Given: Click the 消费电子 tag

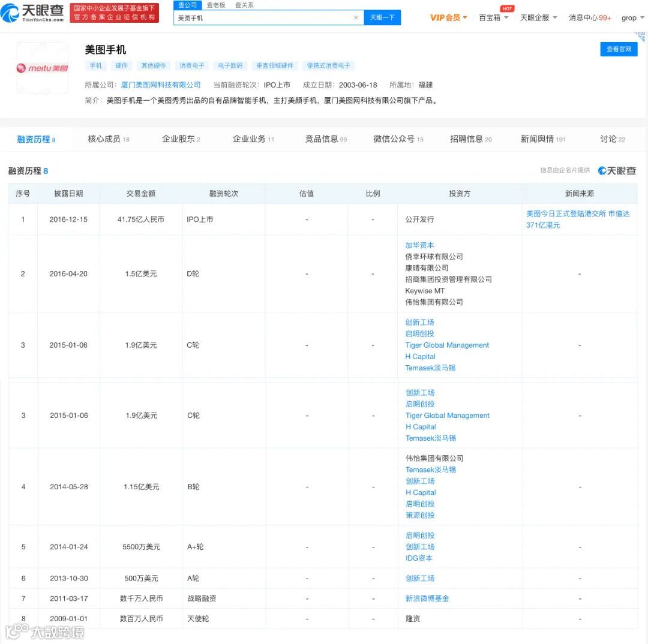Looking at the screenshot, I should pyautogui.click(x=192, y=66).
